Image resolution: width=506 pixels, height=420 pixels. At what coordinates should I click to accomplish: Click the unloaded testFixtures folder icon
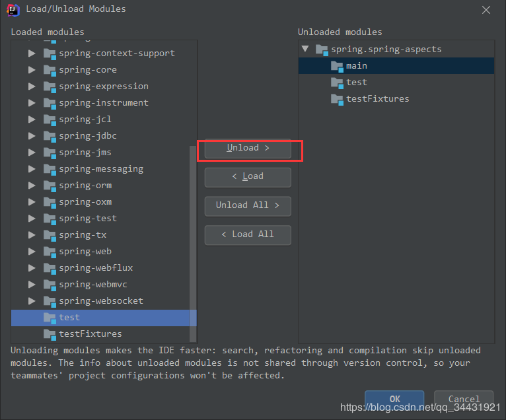coord(338,99)
